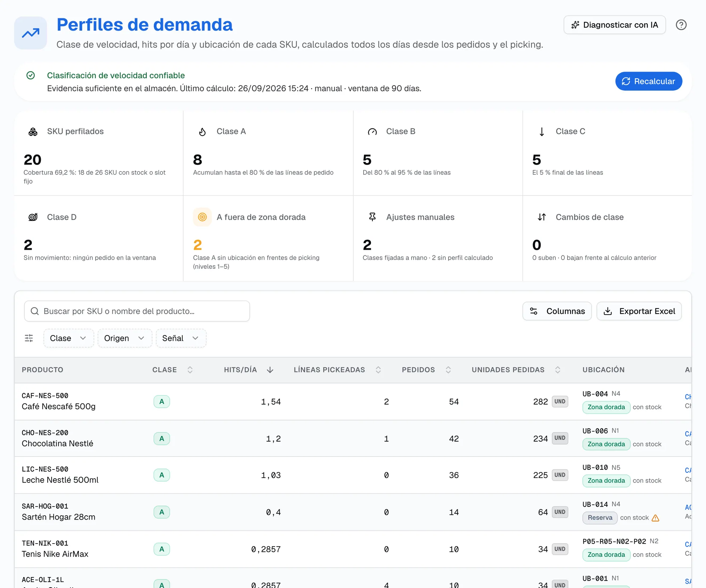The image size is (706, 588).
Task: Click the Producto column header
Action: pos(43,370)
